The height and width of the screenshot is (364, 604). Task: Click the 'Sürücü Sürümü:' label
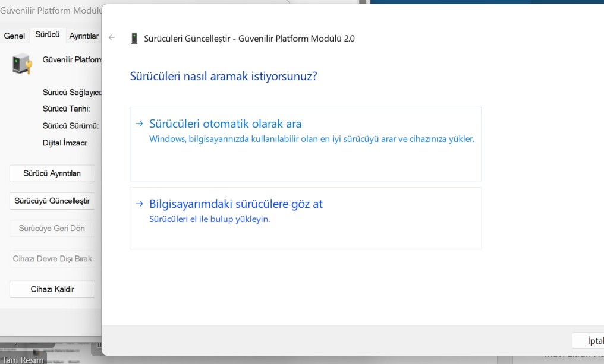71,126
